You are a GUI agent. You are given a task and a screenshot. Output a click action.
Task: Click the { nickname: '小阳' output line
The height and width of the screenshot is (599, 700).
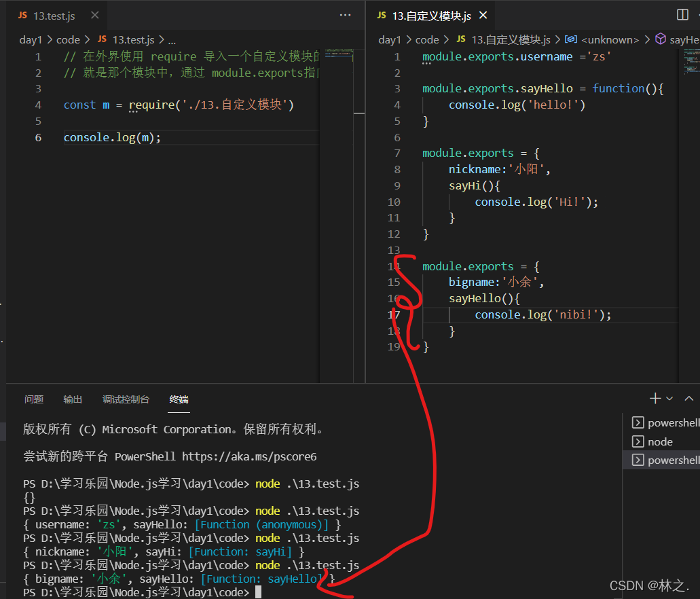coord(164,551)
